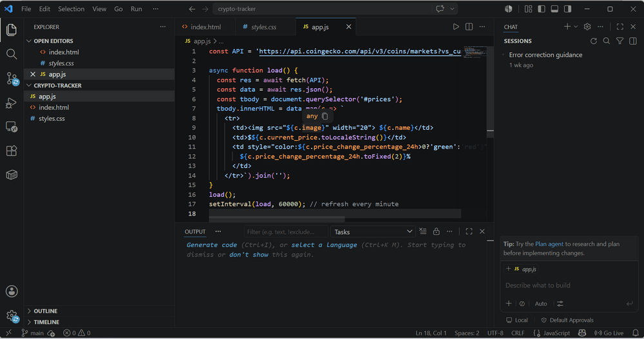Click the errors and warnings count
The image size is (644, 339).
click(x=77, y=333)
